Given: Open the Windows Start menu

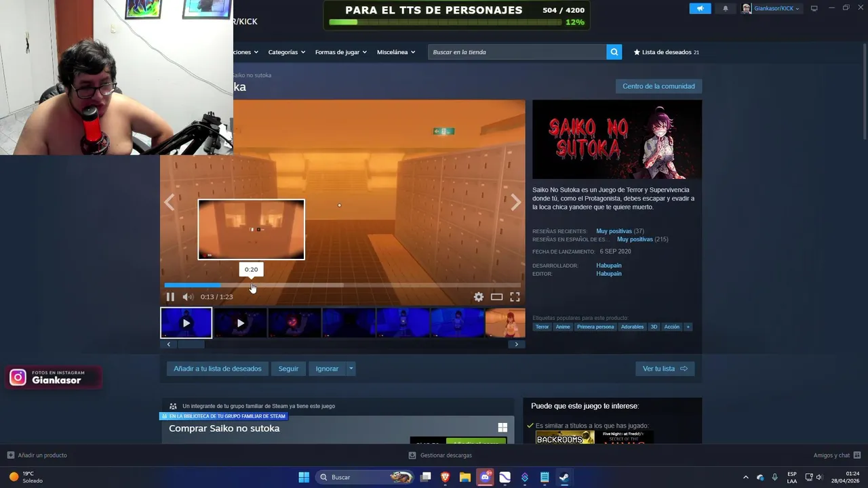Looking at the screenshot, I should 304,477.
